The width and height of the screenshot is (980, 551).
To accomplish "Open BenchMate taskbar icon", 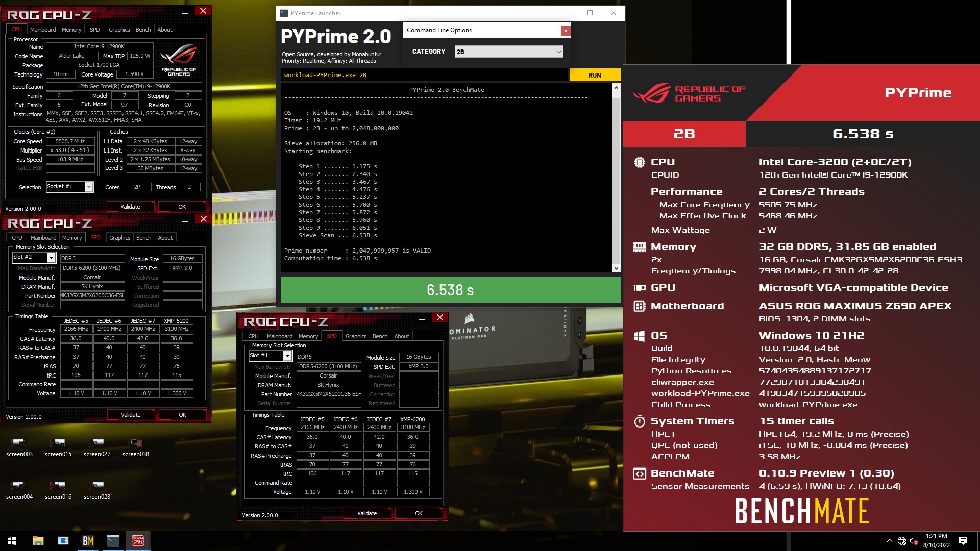I will [x=88, y=541].
